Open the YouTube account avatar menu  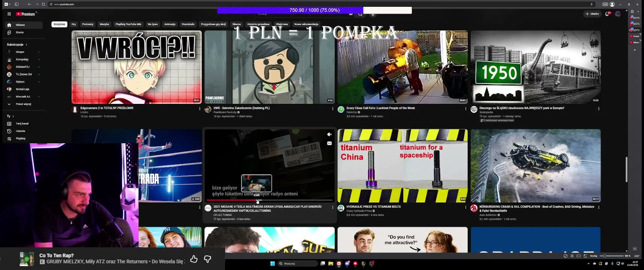tap(618, 14)
